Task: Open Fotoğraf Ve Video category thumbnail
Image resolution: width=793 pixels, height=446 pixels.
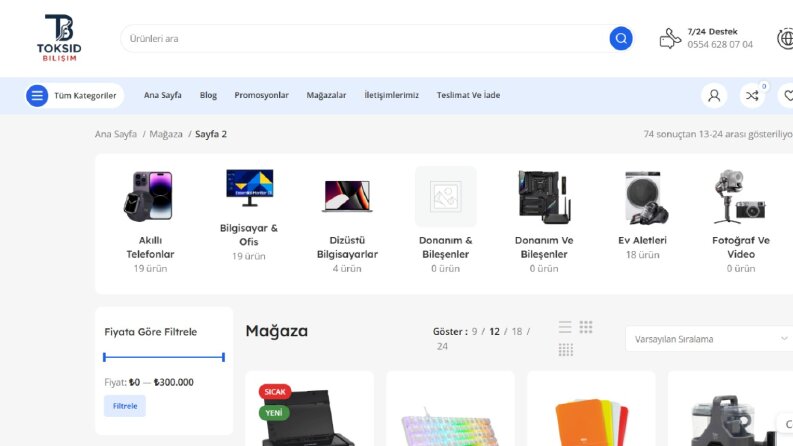Action: click(x=741, y=196)
